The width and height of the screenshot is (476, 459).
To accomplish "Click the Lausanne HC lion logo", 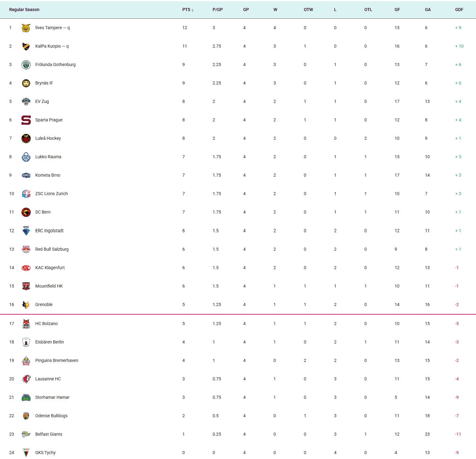I will 26,379.
